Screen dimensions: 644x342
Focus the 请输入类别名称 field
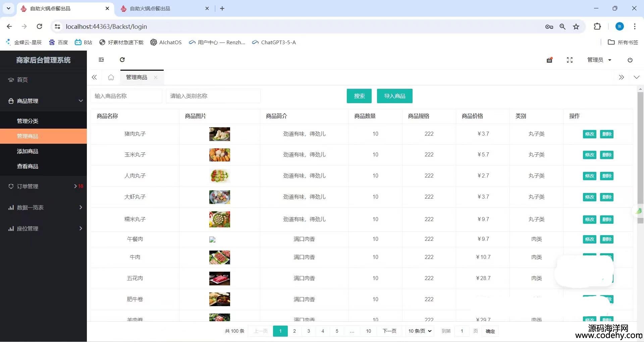tap(213, 96)
